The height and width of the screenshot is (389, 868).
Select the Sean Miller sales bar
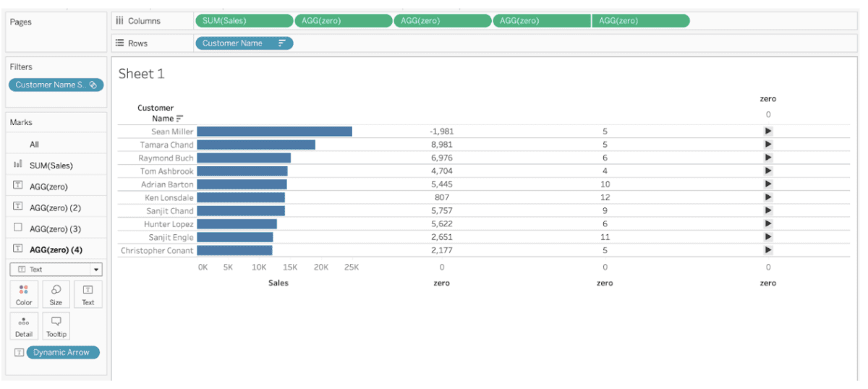tap(274, 132)
